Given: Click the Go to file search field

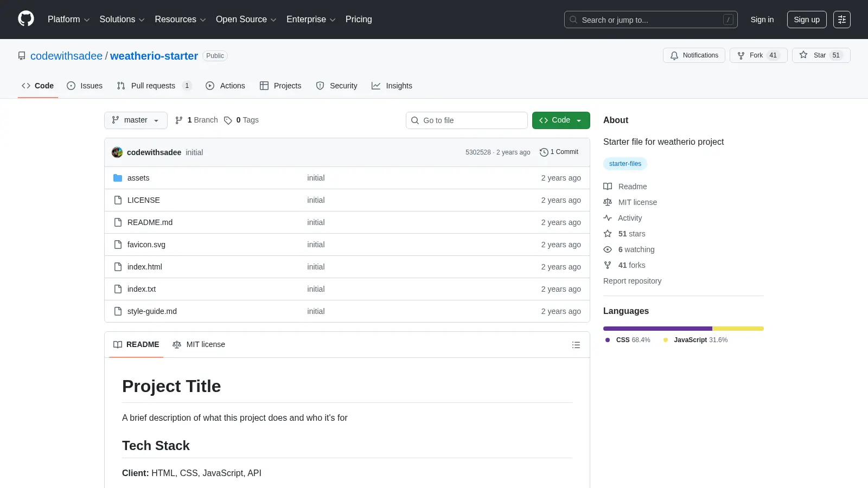Looking at the screenshot, I should pos(467,120).
